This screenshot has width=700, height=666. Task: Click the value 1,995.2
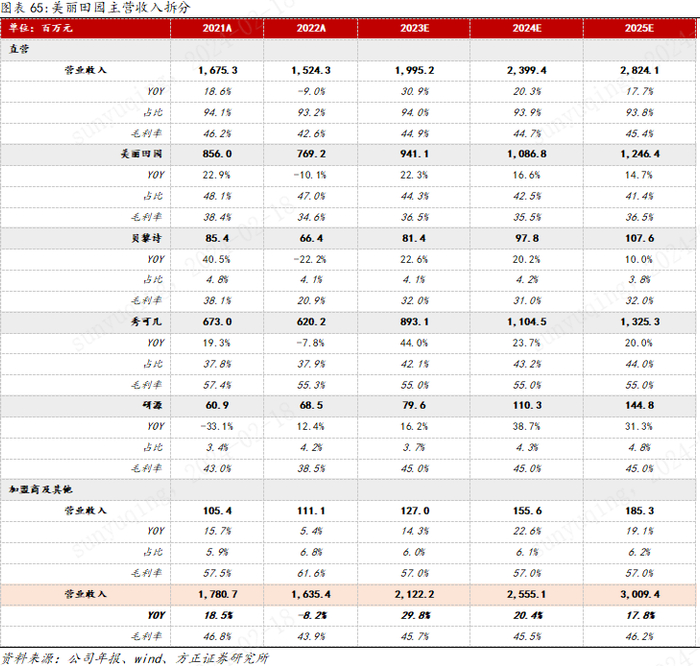414,70
